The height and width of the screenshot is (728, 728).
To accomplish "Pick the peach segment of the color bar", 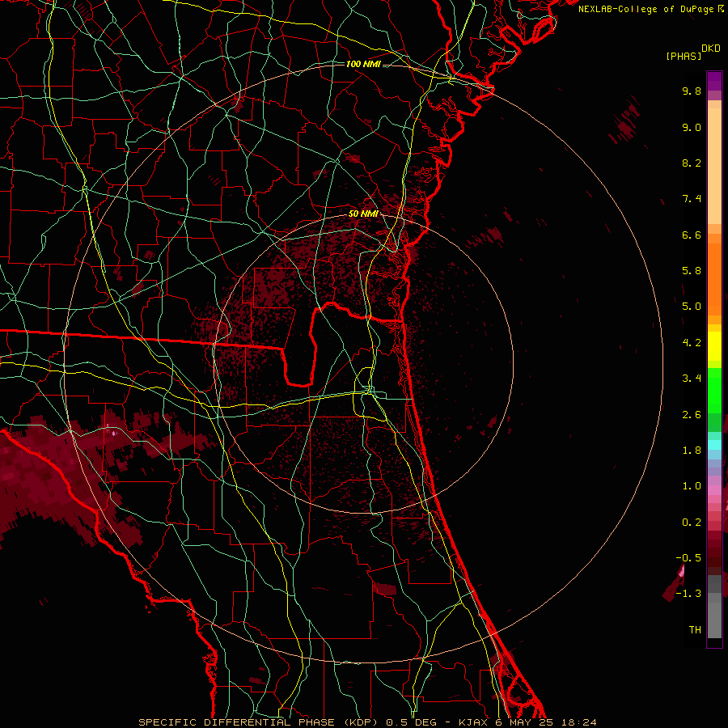I will tap(714, 166).
